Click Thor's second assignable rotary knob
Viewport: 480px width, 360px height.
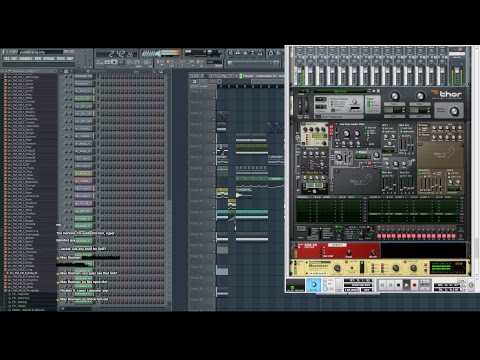coord(420,96)
